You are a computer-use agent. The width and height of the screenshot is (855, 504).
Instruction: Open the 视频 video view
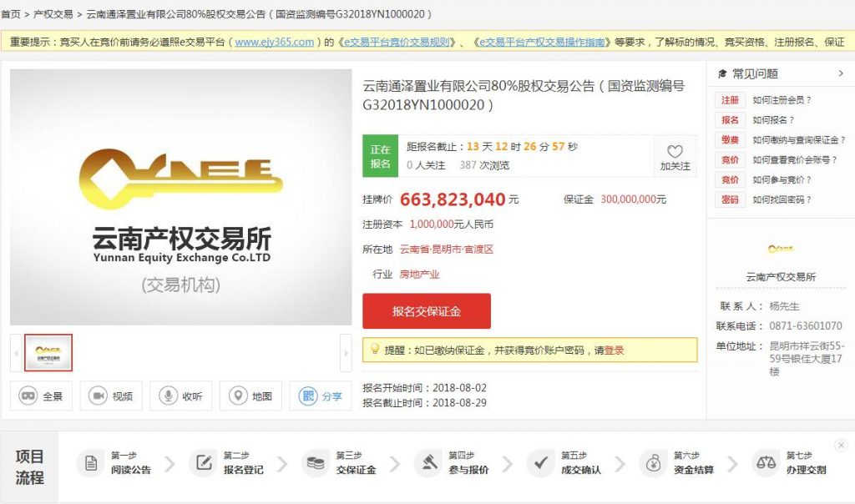111,396
